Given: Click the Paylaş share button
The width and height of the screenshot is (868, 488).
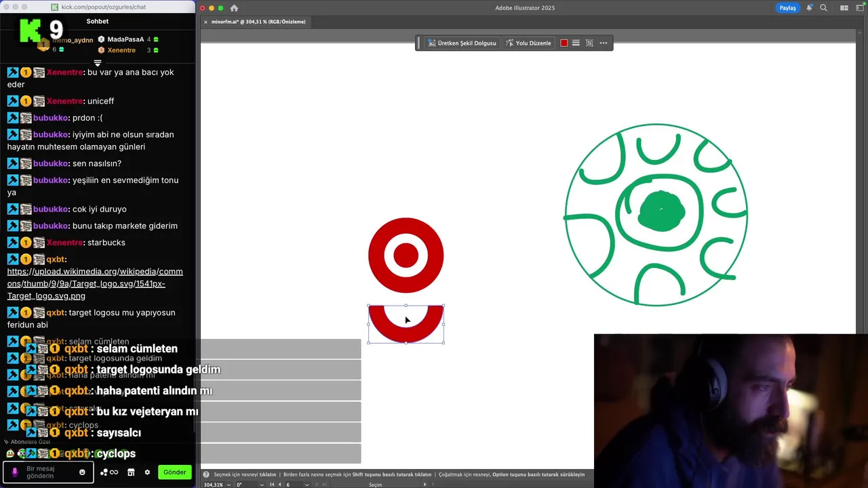Looking at the screenshot, I should [787, 8].
